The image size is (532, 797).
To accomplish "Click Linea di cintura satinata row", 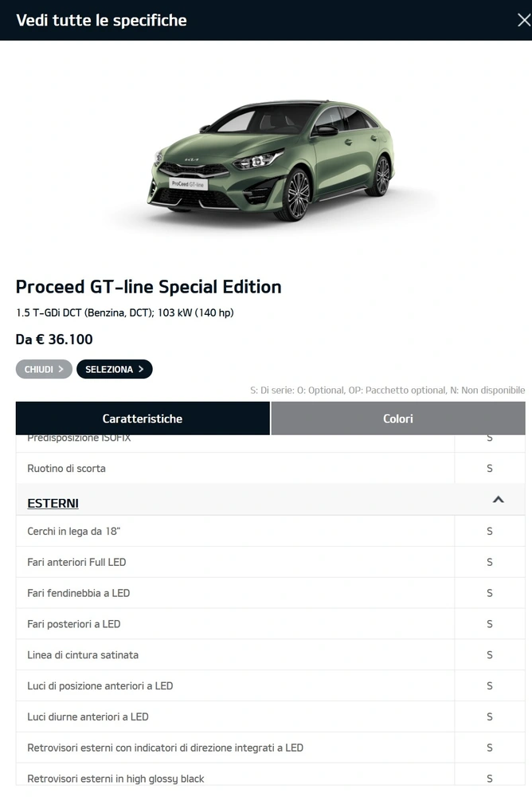I will pyautogui.click(x=270, y=654).
